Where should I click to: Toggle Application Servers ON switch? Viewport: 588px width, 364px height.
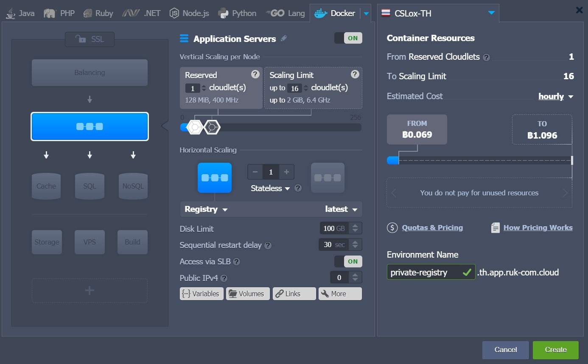[x=348, y=38]
